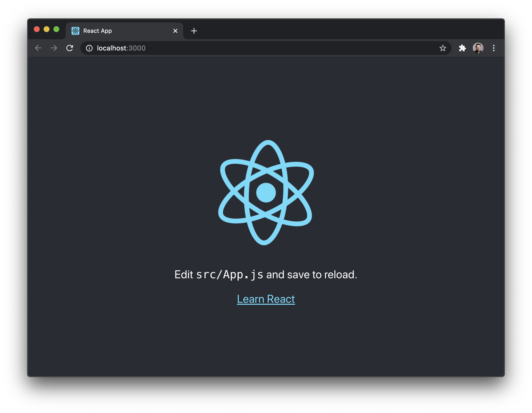The image size is (532, 413).
Task: Close window using red button
Action: [37, 29]
